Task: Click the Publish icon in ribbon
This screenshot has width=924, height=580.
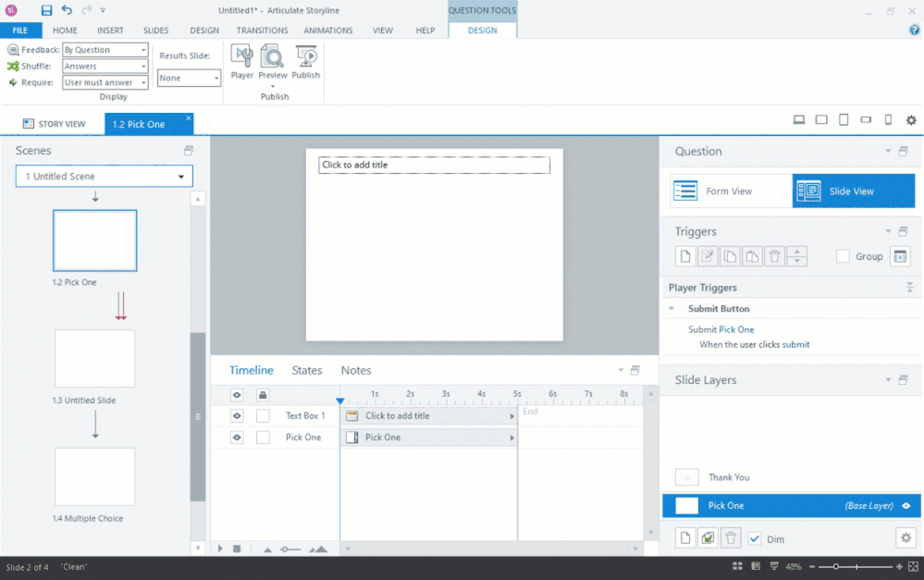Action: [306, 62]
